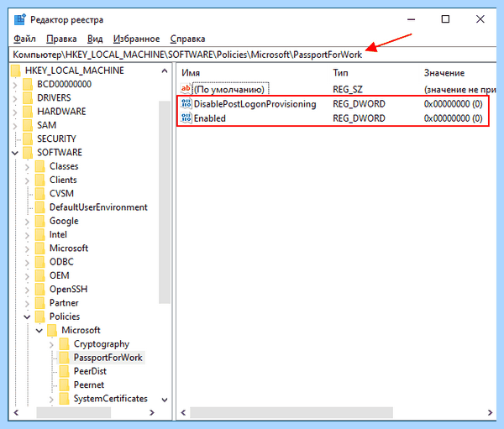Expand the ODBC key
Screen dimensions: 504x429
(28, 263)
